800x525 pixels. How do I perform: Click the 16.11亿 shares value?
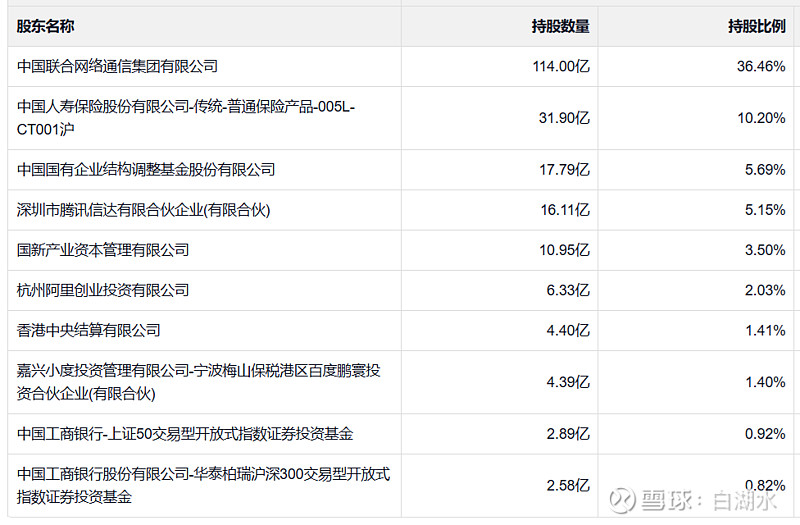click(565, 210)
